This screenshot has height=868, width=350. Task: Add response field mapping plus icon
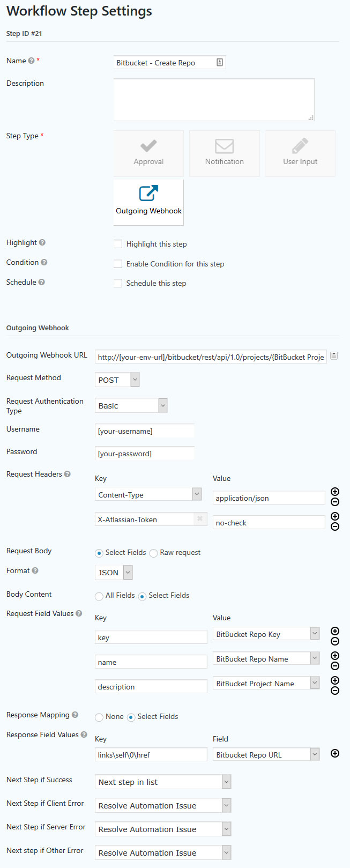coord(335,753)
